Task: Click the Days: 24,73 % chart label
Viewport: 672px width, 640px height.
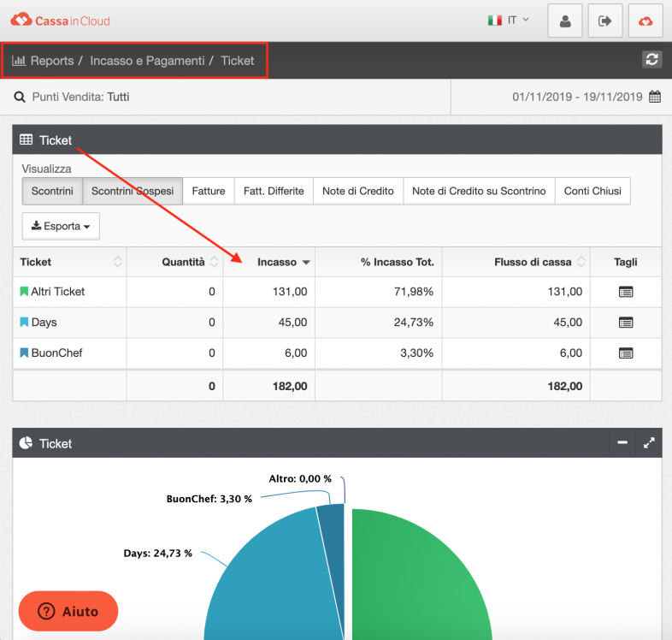Action: [x=157, y=554]
